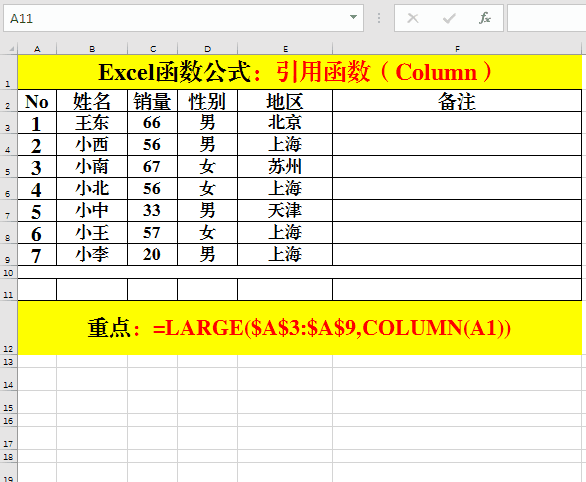Click the region cell '北京'
This screenshot has height=482, width=586.
click(285, 123)
